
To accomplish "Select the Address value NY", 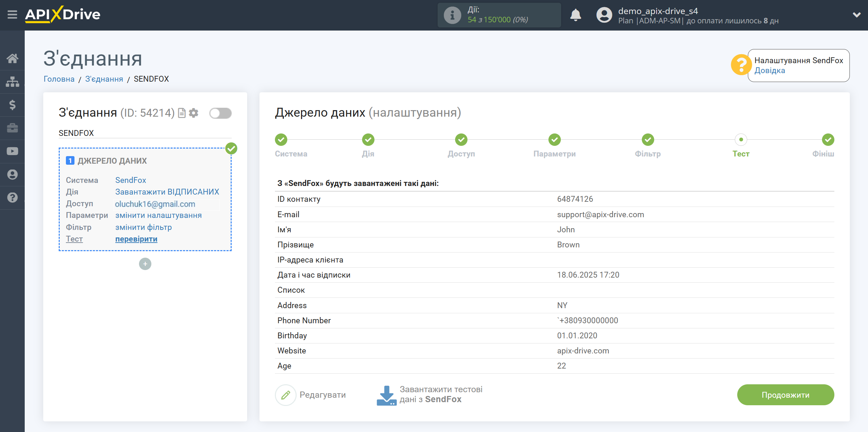I will [x=562, y=305].
